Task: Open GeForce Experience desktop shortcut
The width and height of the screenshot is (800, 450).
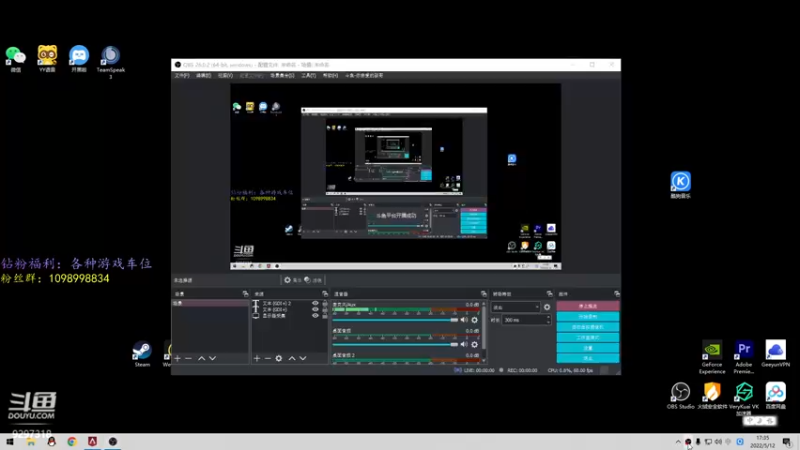Action: pyautogui.click(x=712, y=357)
